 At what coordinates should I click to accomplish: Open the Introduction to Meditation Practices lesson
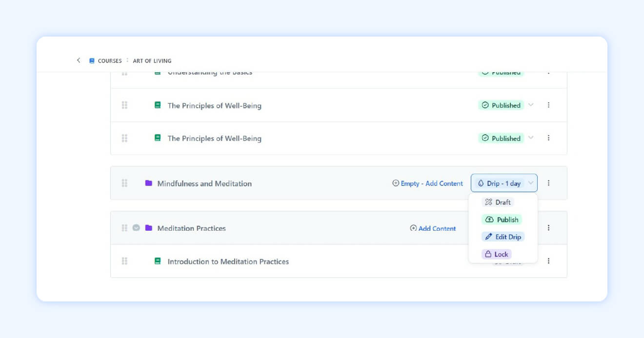point(228,261)
